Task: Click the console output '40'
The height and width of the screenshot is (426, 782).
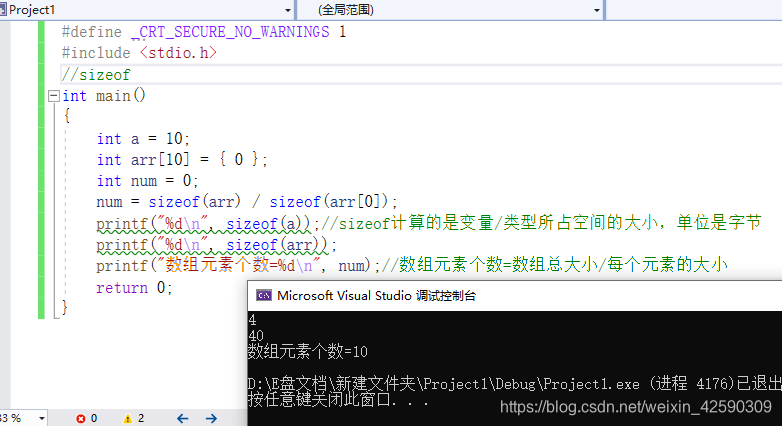Action: [x=256, y=336]
